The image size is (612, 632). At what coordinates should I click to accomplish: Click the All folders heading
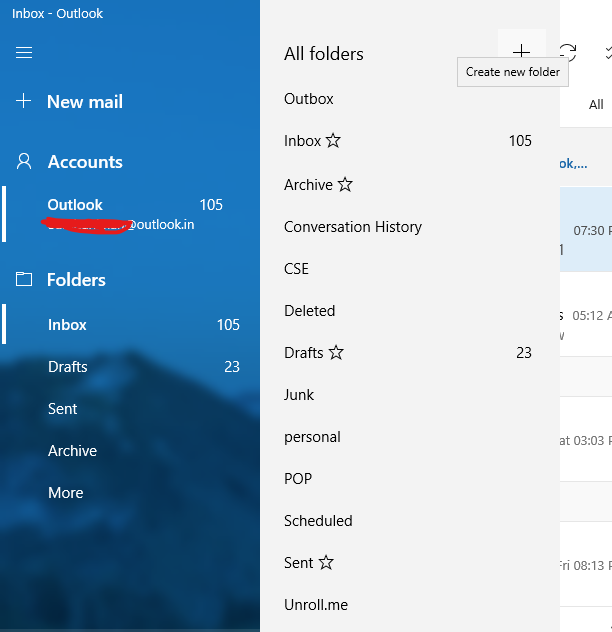[x=324, y=54]
